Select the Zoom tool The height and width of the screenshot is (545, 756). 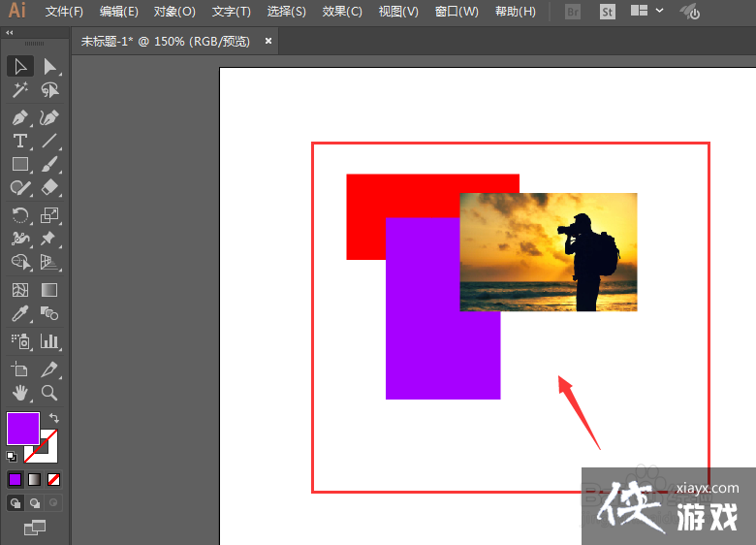(x=49, y=393)
